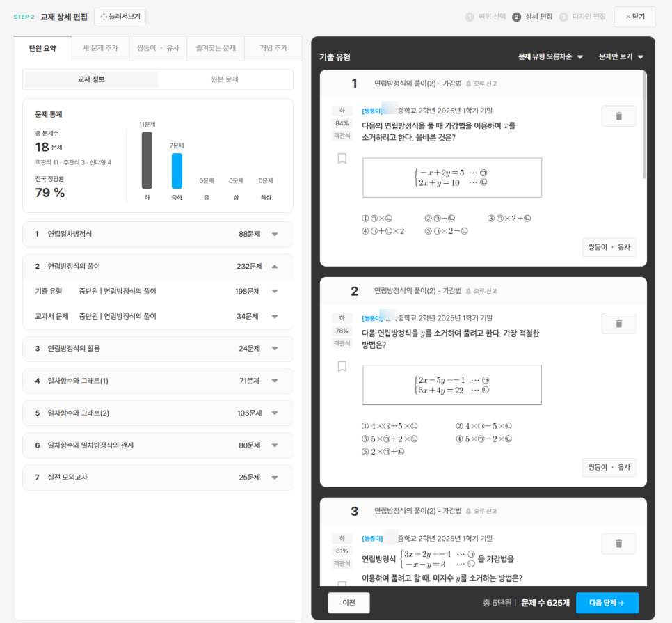
Task: Expand unit 5 일차함수와 그래프(2)
Action: click(158, 413)
